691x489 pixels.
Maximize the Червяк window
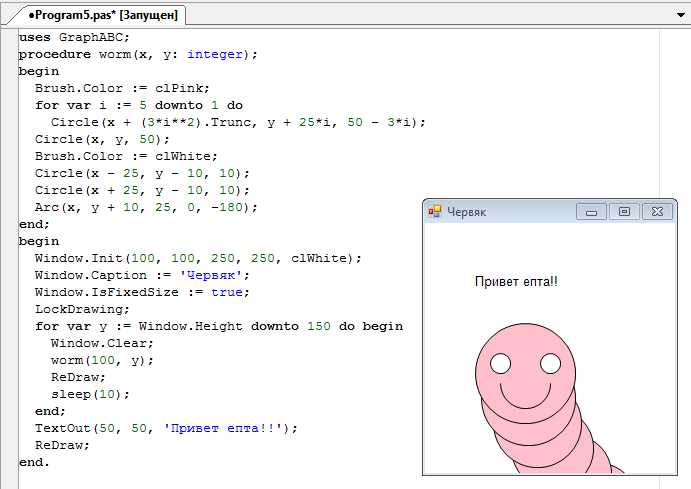(624, 212)
